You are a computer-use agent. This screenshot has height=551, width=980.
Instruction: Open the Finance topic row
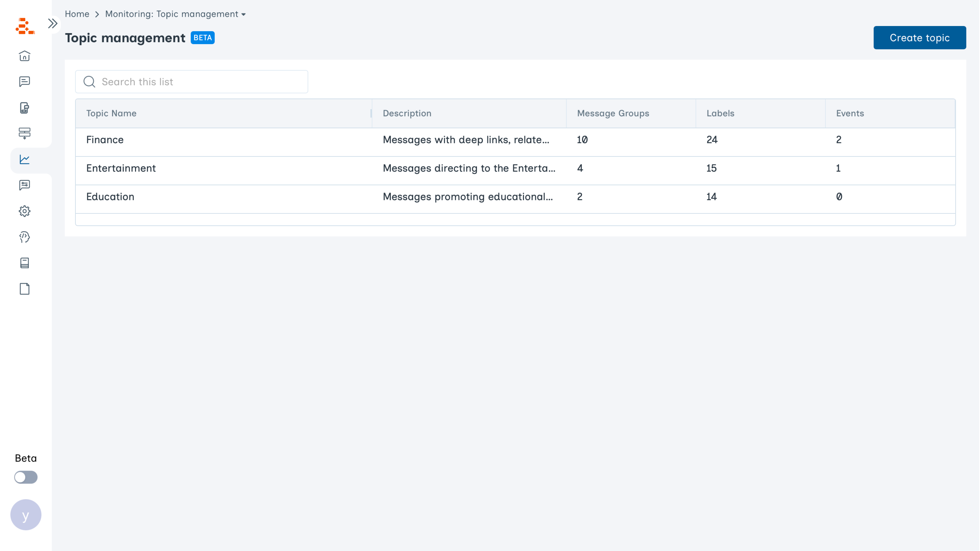click(105, 140)
